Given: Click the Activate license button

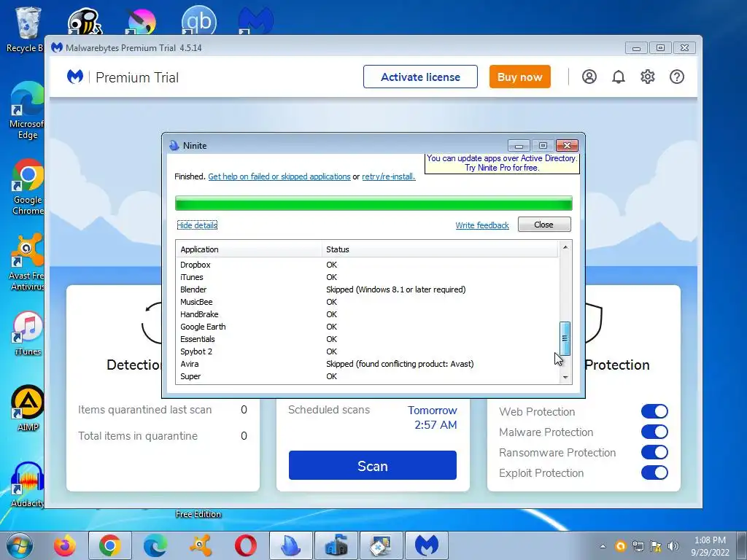Looking at the screenshot, I should click(x=420, y=77).
